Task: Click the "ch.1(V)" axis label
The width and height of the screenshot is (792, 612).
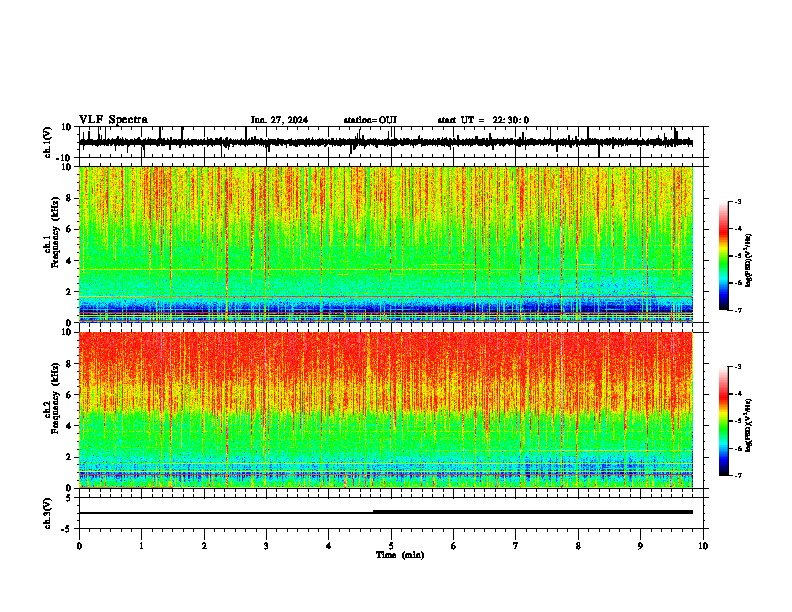Action: (x=48, y=142)
